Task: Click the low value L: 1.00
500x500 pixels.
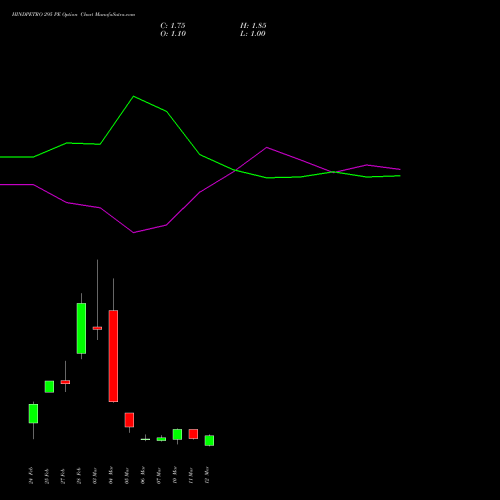Action: 253,34
